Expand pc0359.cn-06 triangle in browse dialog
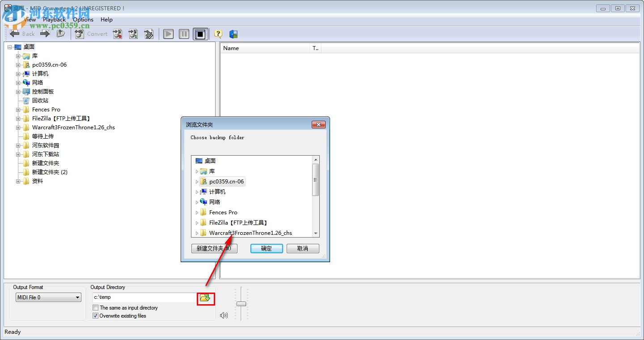This screenshot has width=644, height=340. 197,182
